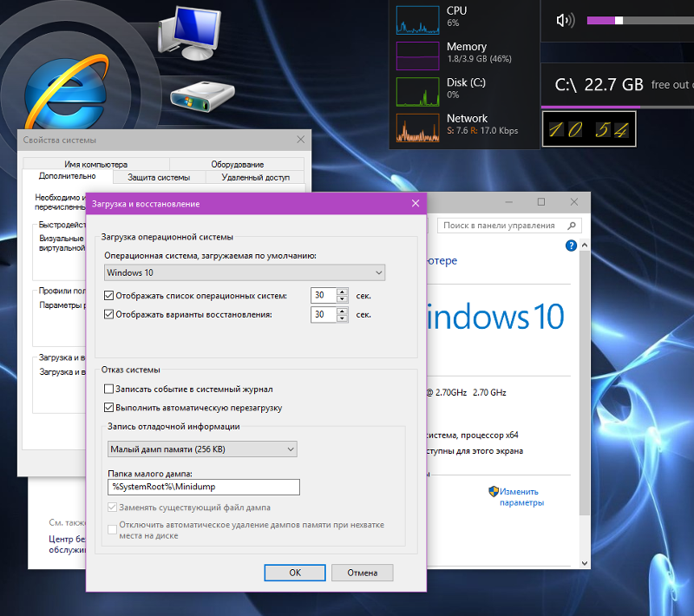The image size is (694, 616).
Task: Click the CPU usage graph
Action: [418, 20]
